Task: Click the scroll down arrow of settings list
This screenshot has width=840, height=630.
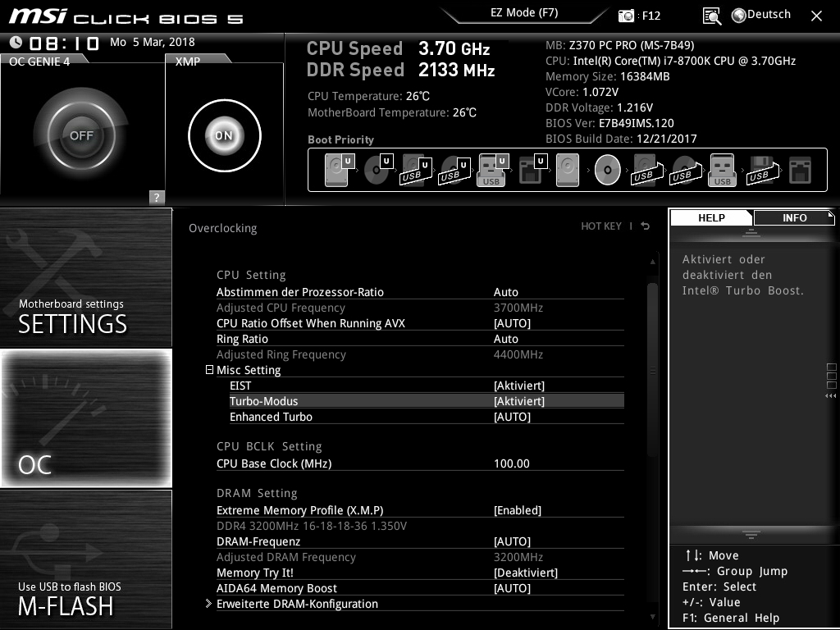Action: [x=652, y=617]
